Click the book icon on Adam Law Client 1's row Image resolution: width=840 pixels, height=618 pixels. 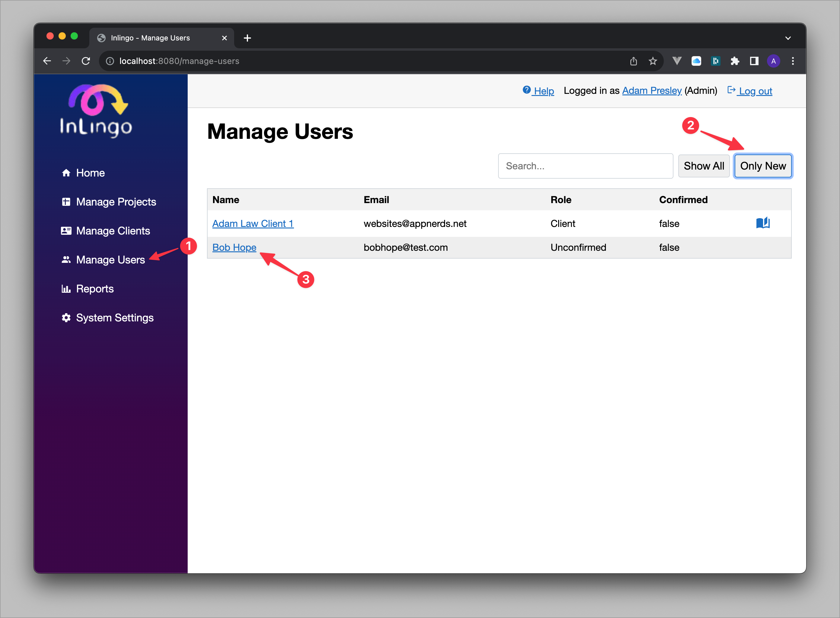pyautogui.click(x=763, y=223)
